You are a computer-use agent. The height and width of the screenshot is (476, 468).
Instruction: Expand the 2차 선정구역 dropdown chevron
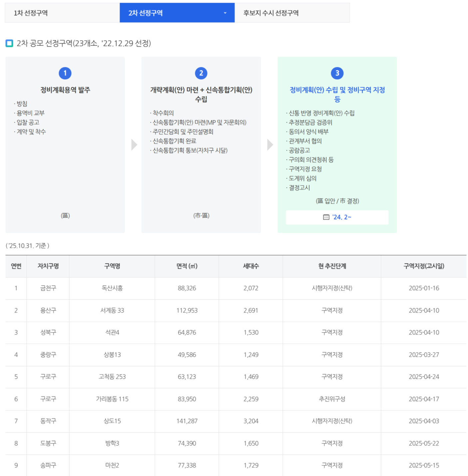tap(225, 13)
